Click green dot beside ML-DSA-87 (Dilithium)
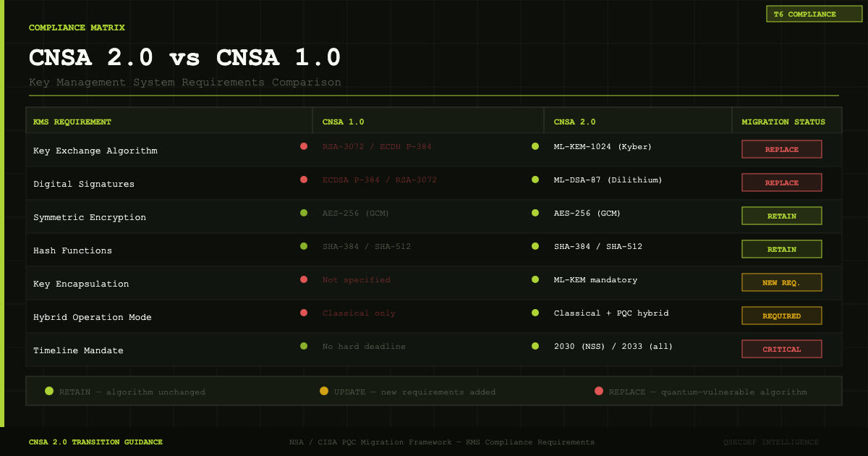Viewport: 868px width, 456px height. point(535,180)
